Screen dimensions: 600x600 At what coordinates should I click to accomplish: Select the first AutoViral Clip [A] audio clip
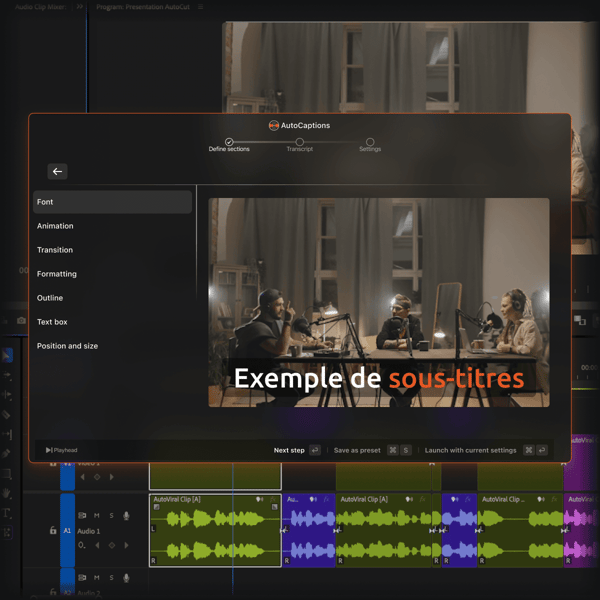tap(215, 530)
